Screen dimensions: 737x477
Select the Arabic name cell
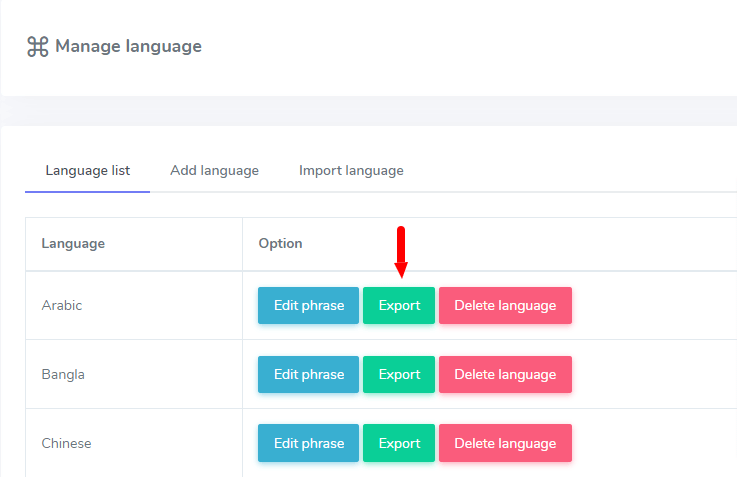pyautogui.click(x=62, y=306)
